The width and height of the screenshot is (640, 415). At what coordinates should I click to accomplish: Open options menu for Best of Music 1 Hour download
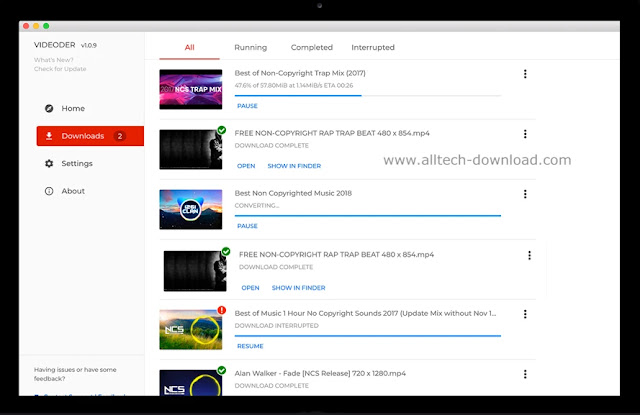pyautogui.click(x=525, y=314)
